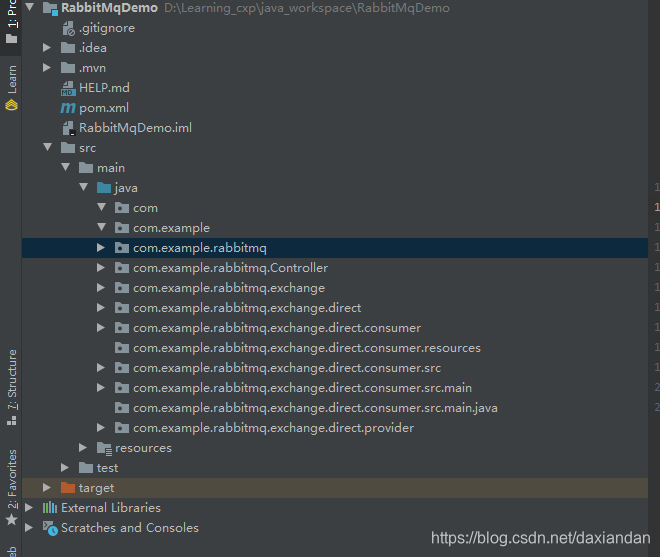Expand the .mvn folder arrow
This screenshot has width=660, height=557.
47,67
